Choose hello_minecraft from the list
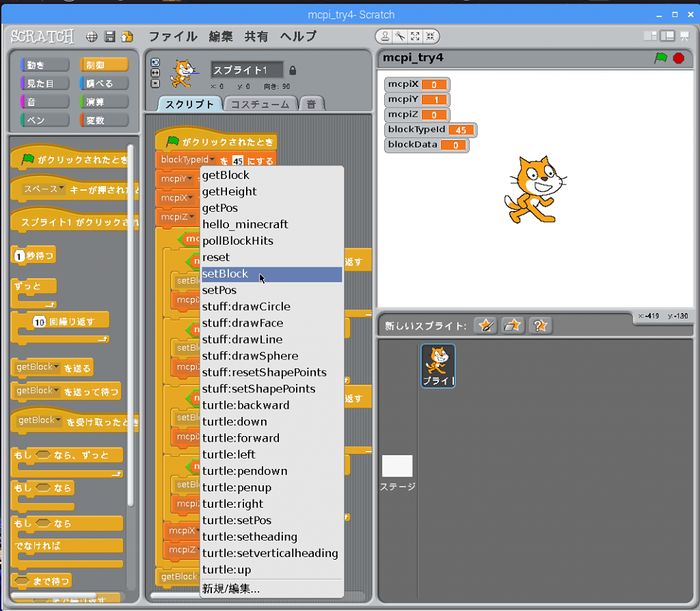 coord(271,224)
